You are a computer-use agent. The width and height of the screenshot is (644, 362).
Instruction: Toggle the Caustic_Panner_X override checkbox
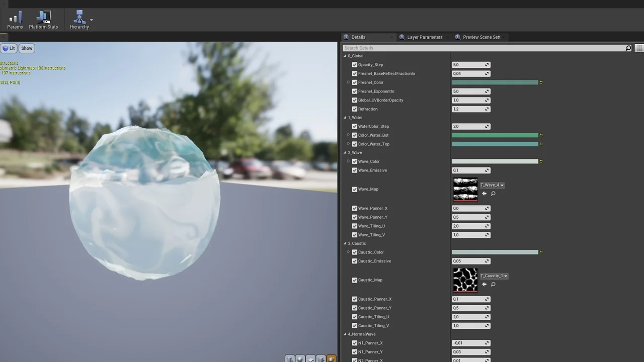pyautogui.click(x=355, y=299)
